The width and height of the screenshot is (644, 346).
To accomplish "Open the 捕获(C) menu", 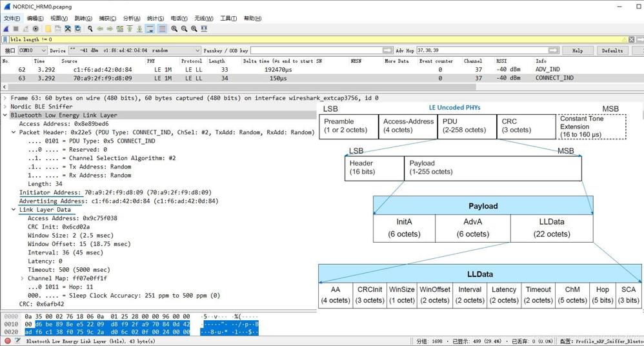I will pos(108,18).
